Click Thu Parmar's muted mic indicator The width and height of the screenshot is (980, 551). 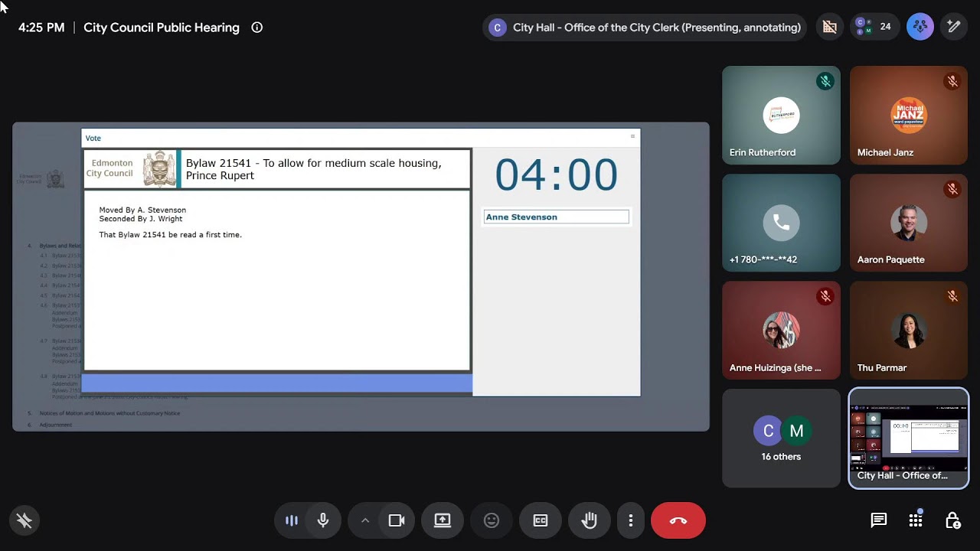pos(952,296)
